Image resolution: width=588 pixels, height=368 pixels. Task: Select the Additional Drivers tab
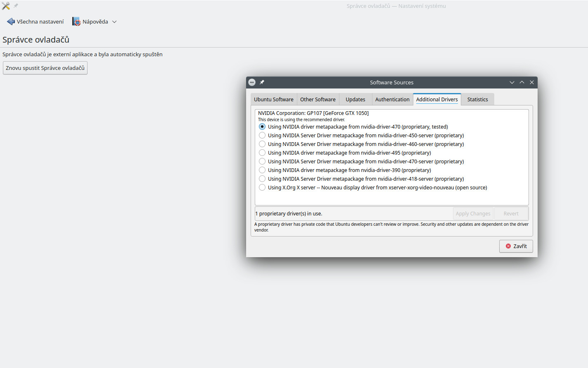(x=437, y=99)
